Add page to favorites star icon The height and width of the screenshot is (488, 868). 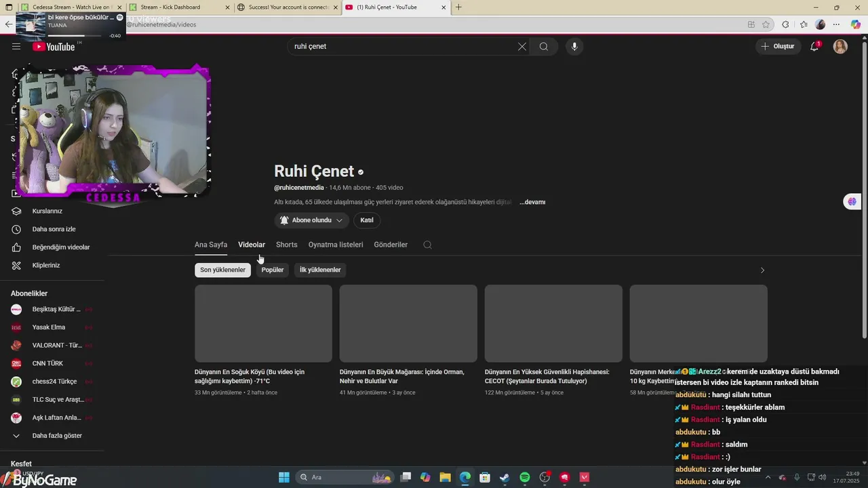tap(766, 24)
